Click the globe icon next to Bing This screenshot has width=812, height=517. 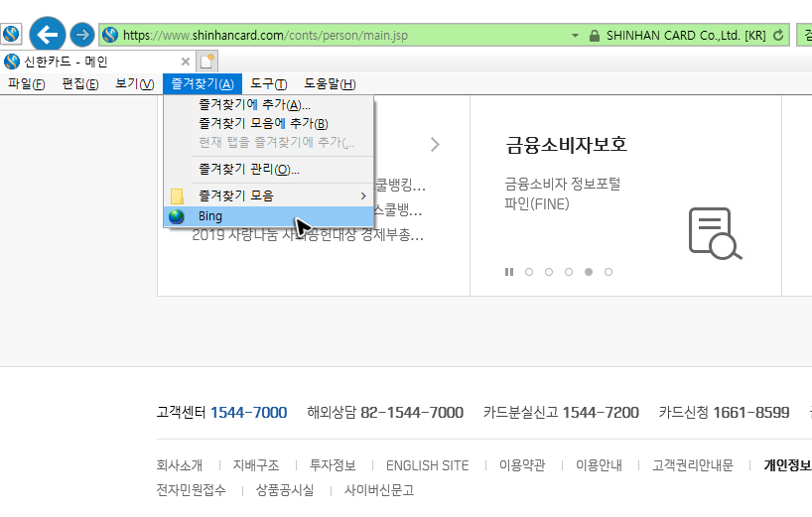click(177, 216)
